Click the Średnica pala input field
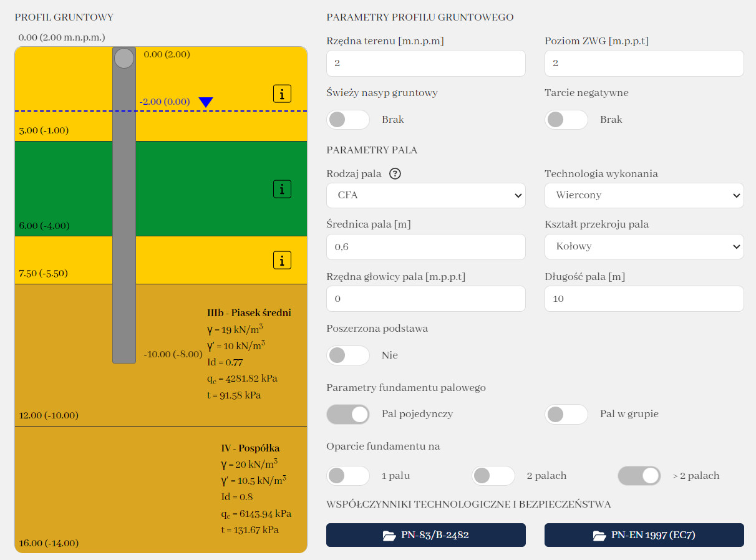Viewport: 756px width, 560px height. click(x=426, y=247)
